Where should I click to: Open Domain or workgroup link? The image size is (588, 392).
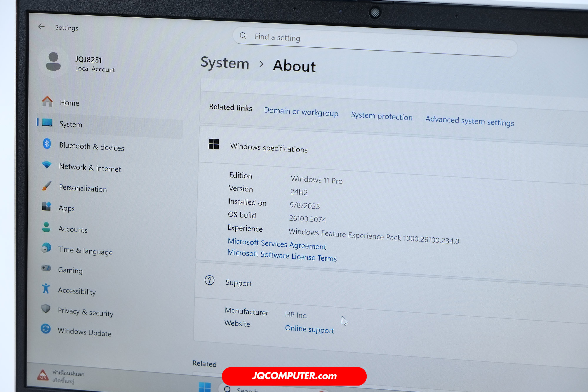[x=301, y=112]
